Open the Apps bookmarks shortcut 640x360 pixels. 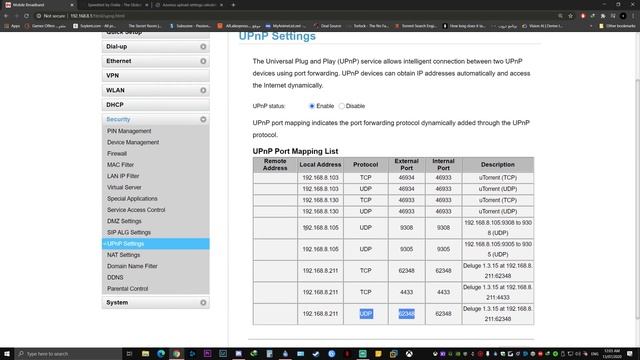point(12,26)
